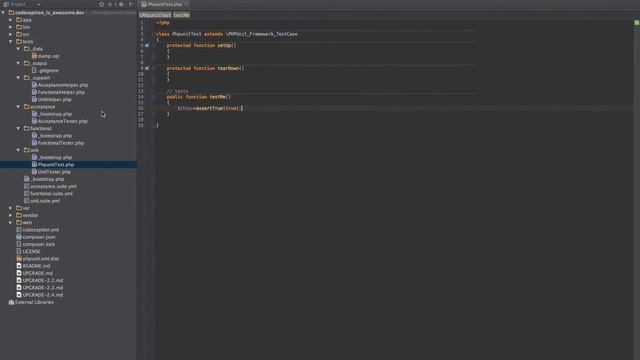This screenshot has height=360, width=640.
Task: Open Project panel settings gear
Action: (x=121, y=4)
